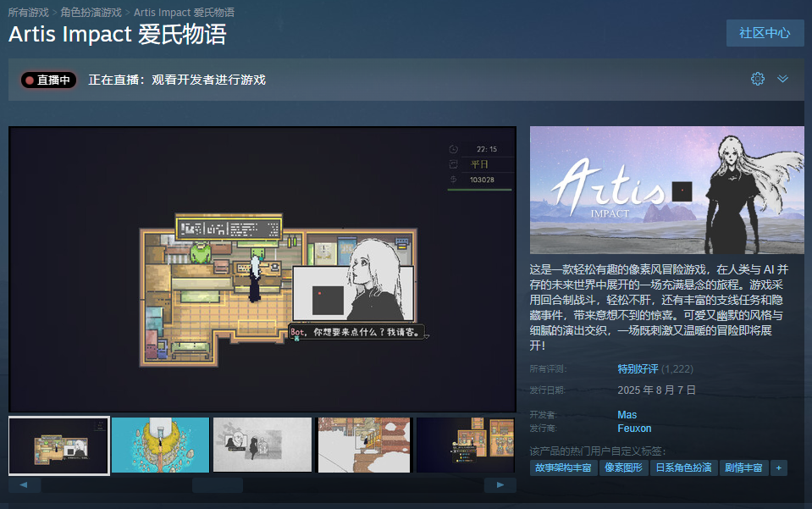This screenshot has width=812, height=509.
Task: Open 角色扮演游戏 breadcrumb link
Action: point(91,13)
